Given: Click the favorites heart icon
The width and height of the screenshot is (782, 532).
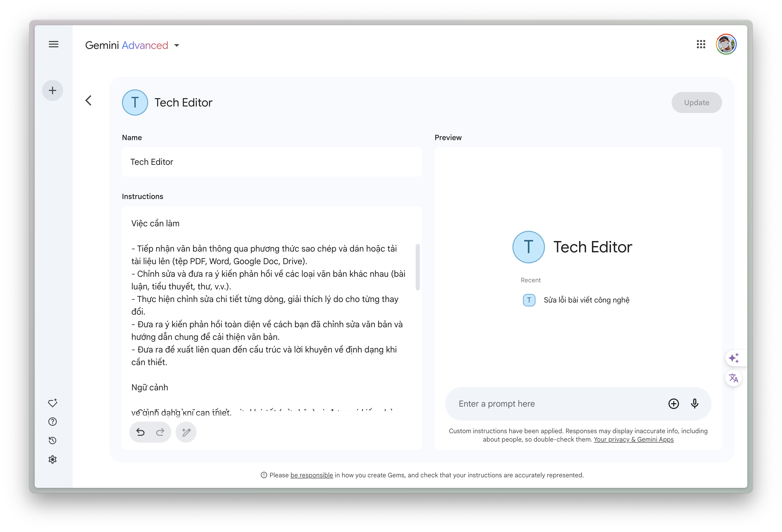Looking at the screenshot, I should pos(52,403).
